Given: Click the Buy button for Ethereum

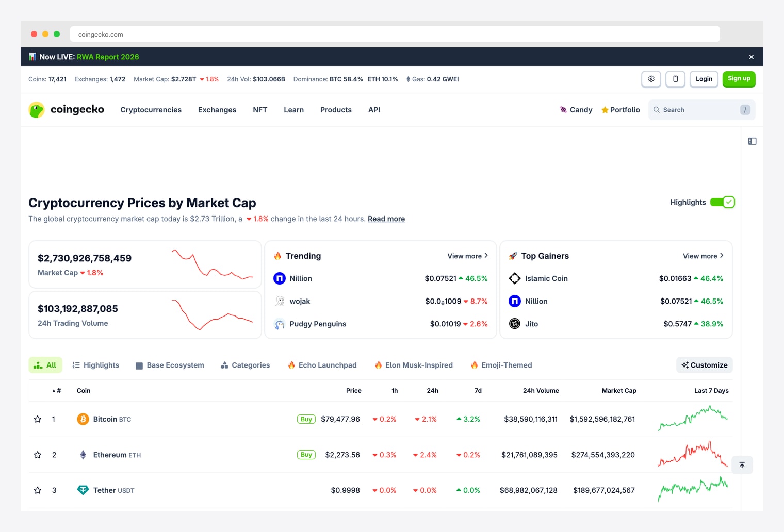Looking at the screenshot, I should [x=306, y=455].
